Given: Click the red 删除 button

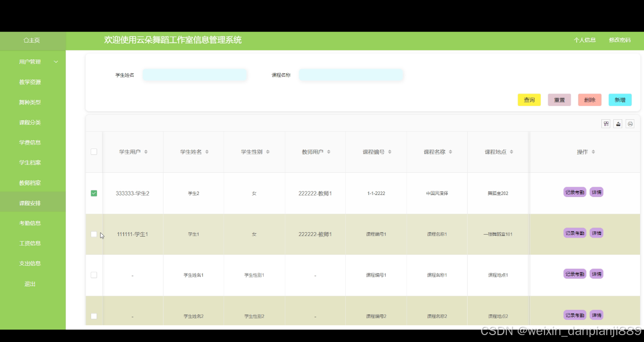Looking at the screenshot, I should click(x=590, y=100).
